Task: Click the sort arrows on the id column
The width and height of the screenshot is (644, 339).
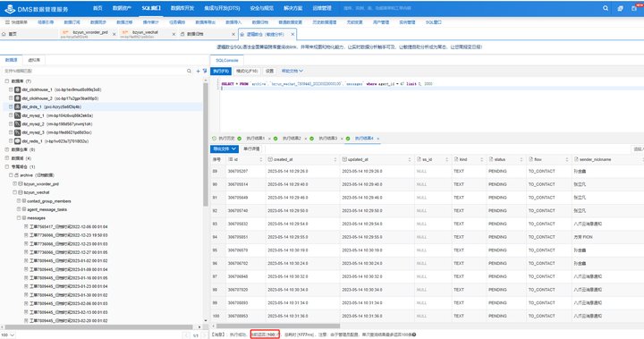Action: [261, 159]
